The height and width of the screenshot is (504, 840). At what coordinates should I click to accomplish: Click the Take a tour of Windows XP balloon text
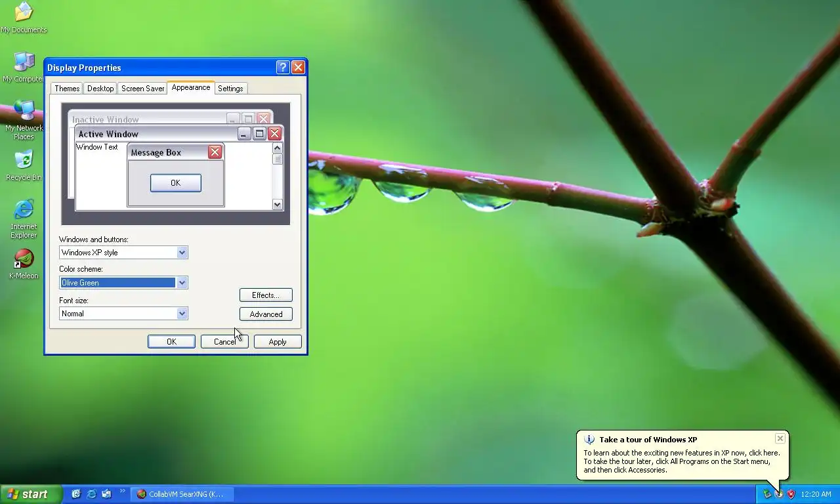click(648, 440)
